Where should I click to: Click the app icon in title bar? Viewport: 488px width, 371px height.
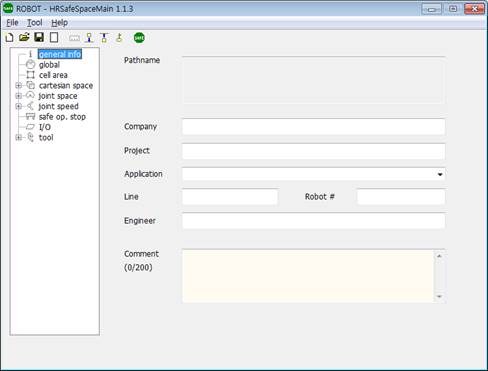tap(8, 8)
